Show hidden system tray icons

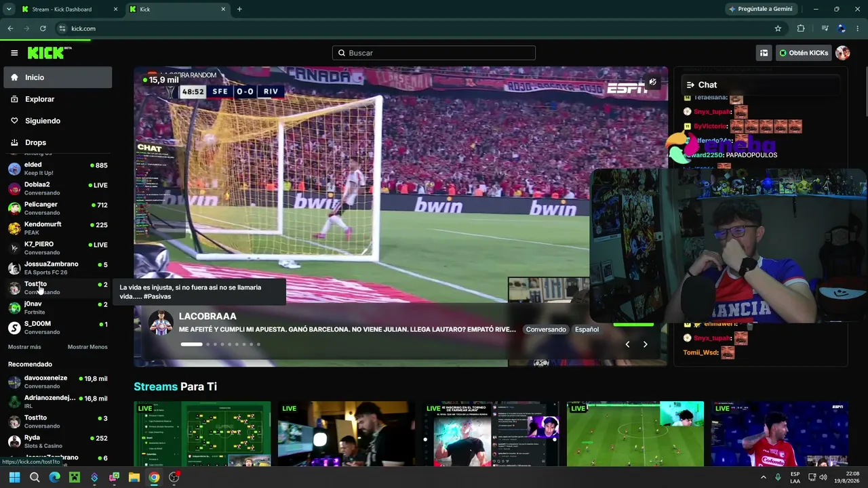[x=764, y=477]
